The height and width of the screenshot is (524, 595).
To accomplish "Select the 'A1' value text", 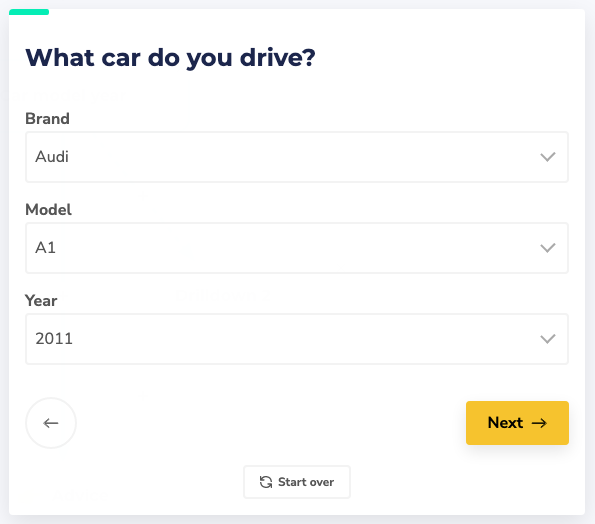I will (x=46, y=248).
